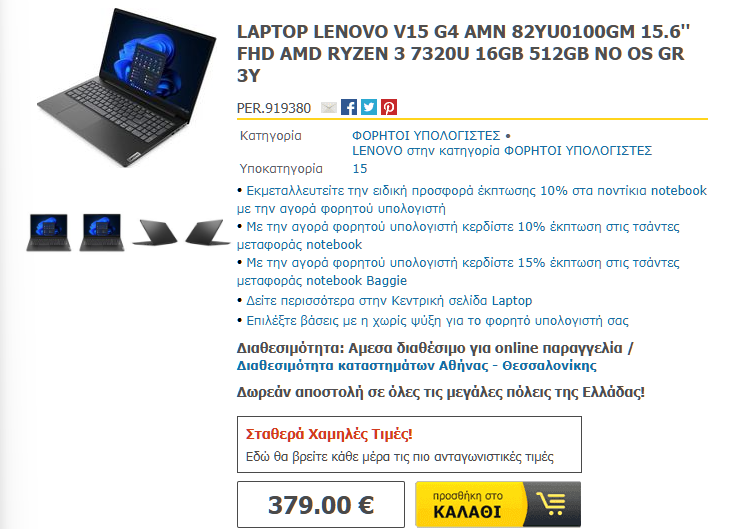The width and height of the screenshot is (749, 529).
Task: Open the 10% discount on notebook bags offer
Action: click(x=459, y=236)
